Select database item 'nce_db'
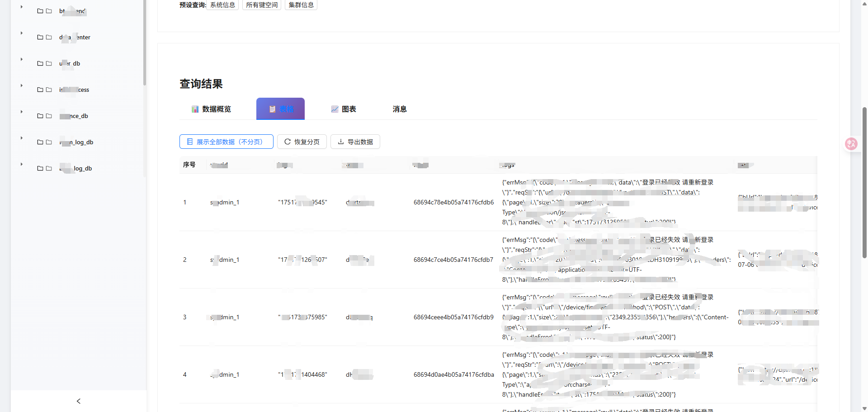 coord(74,116)
